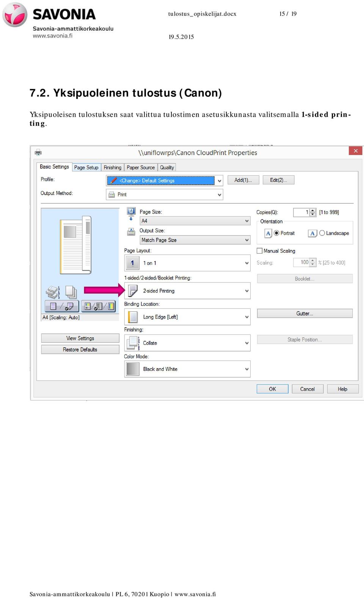Click the printer icon in title bar

[38, 153]
